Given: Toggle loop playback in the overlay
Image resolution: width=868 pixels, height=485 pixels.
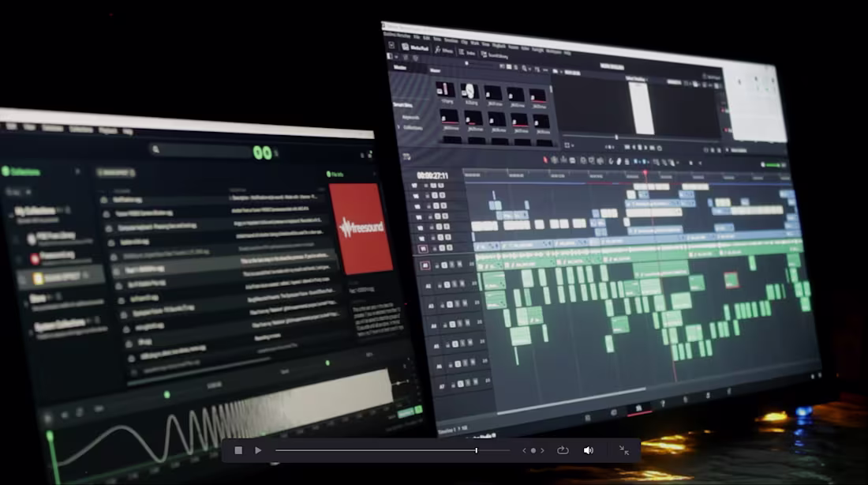Looking at the screenshot, I should [x=563, y=450].
